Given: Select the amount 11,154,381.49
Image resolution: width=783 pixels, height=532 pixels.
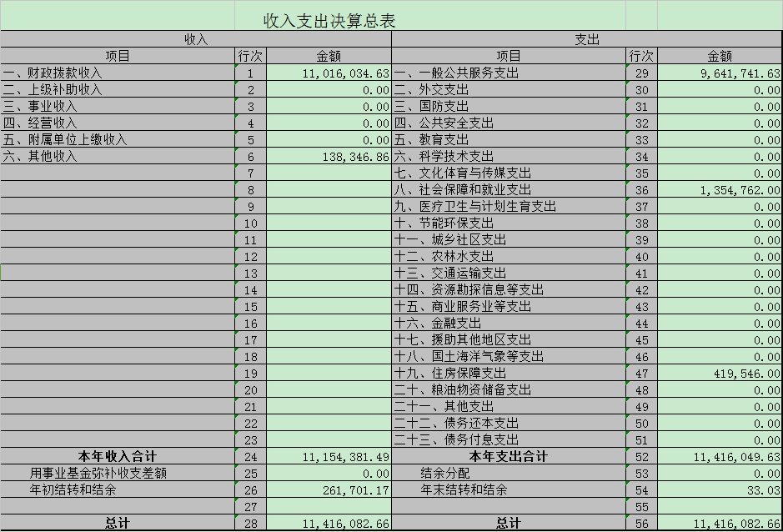Looking at the screenshot, I should tap(329, 457).
